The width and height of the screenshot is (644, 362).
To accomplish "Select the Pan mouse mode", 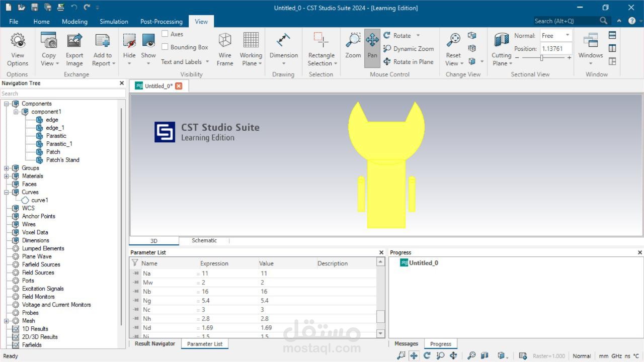I will point(372,48).
